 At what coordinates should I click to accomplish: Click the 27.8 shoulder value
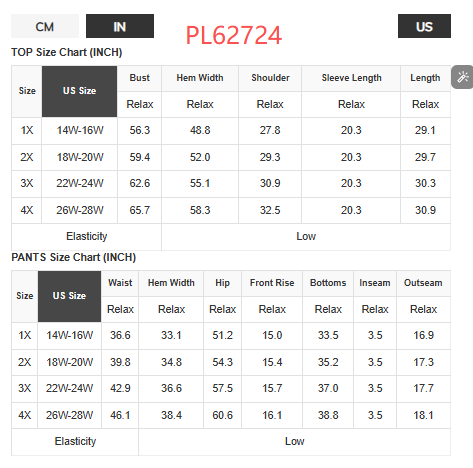pos(270,130)
